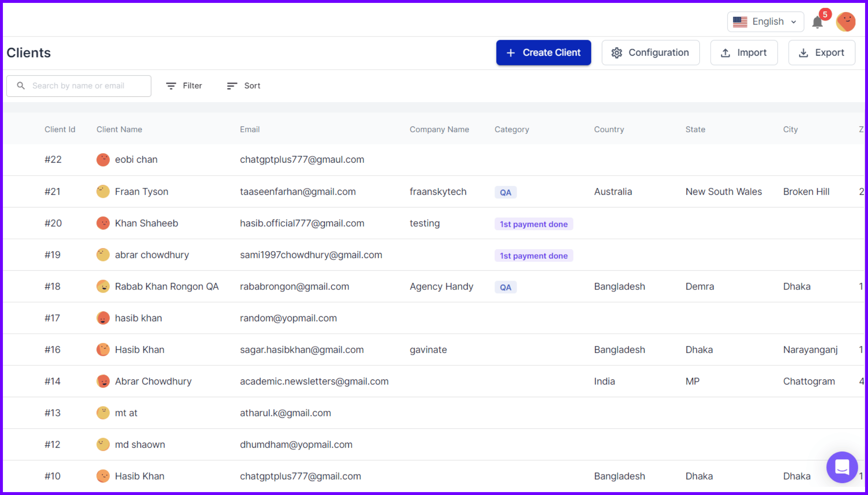Click the Export button
Image resolution: width=868 pixels, height=495 pixels.
point(821,53)
